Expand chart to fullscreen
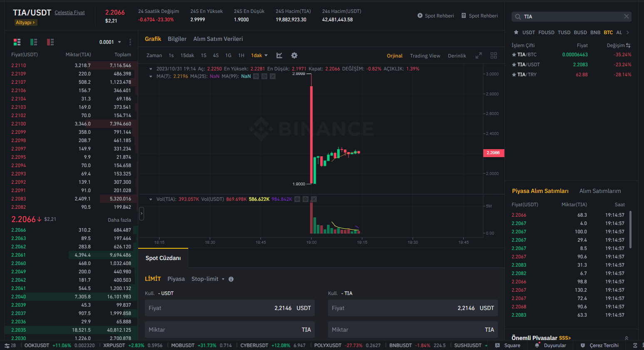 [x=479, y=55]
